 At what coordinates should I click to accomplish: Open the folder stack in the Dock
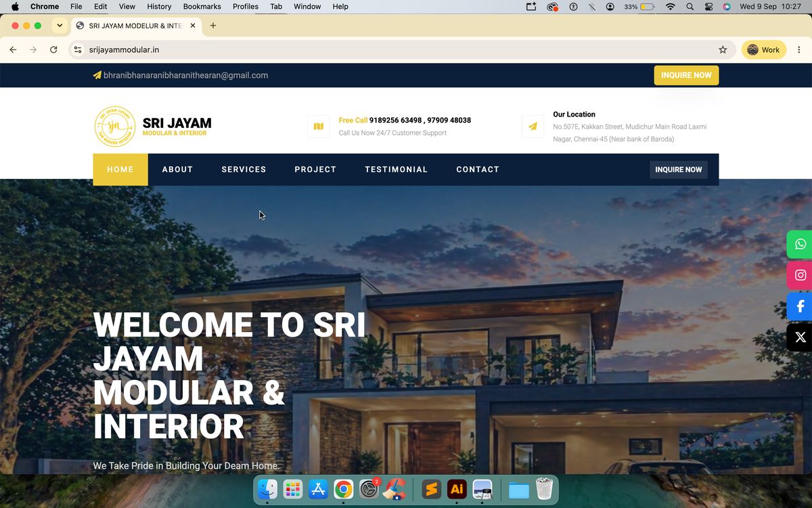[x=519, y=490]
